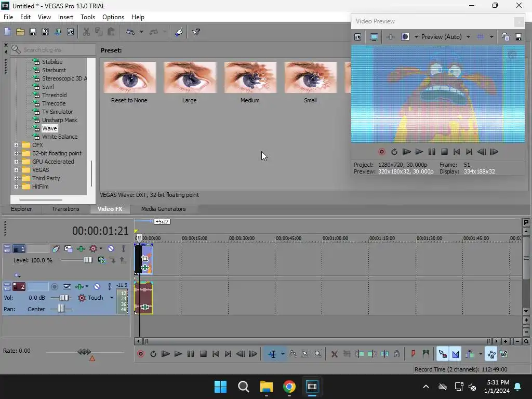Toggle Lock Envelopes to Events
The width and height of the screenshot is (532, 399).
point(491,354)
